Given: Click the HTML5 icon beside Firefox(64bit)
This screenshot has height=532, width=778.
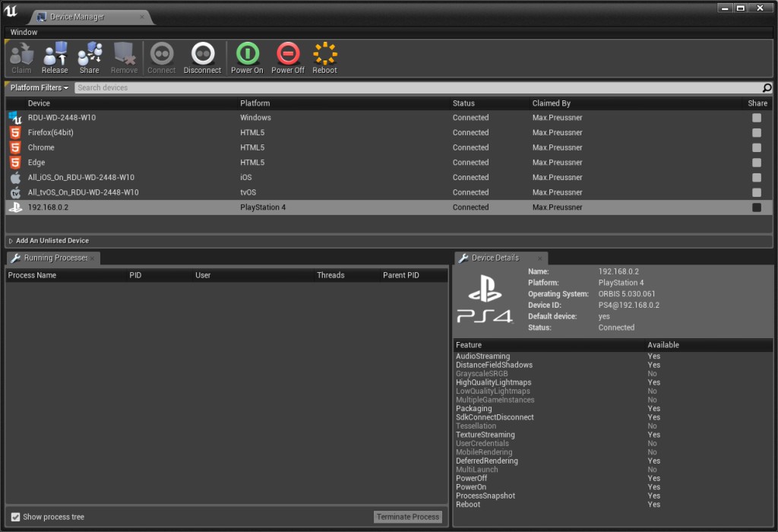Looking at the screenshot, I should coord(15,132).
